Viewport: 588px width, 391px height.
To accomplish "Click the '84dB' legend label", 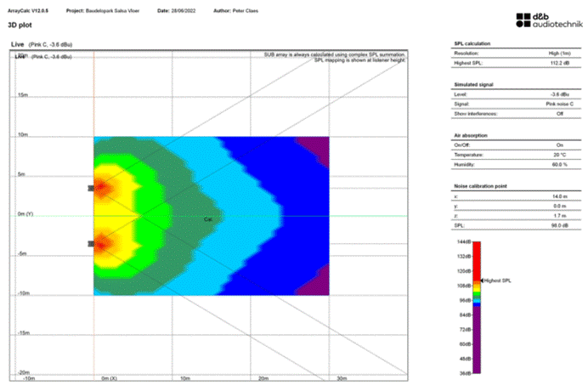I will pos(465,315).
